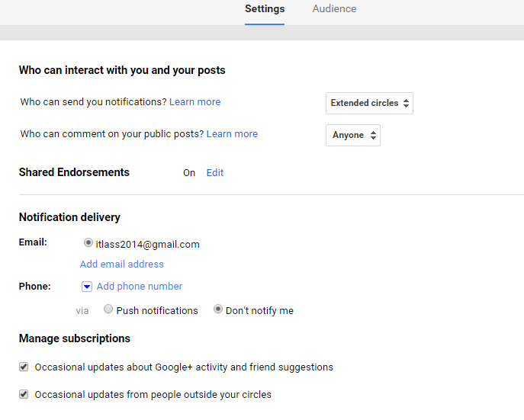Click the itlass2014@gmail.com address text
The width and height of the screenshot is (524, 420).
coord(148,245)
